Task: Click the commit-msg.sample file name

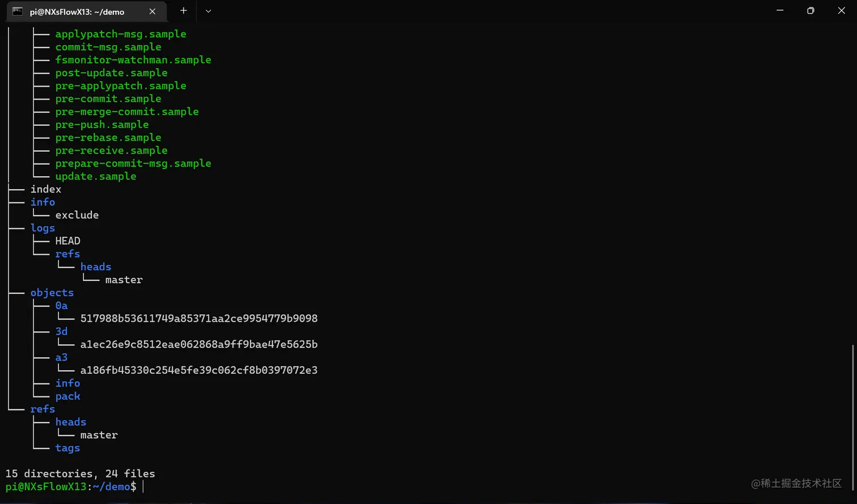Action: click(x=108, y=47)
